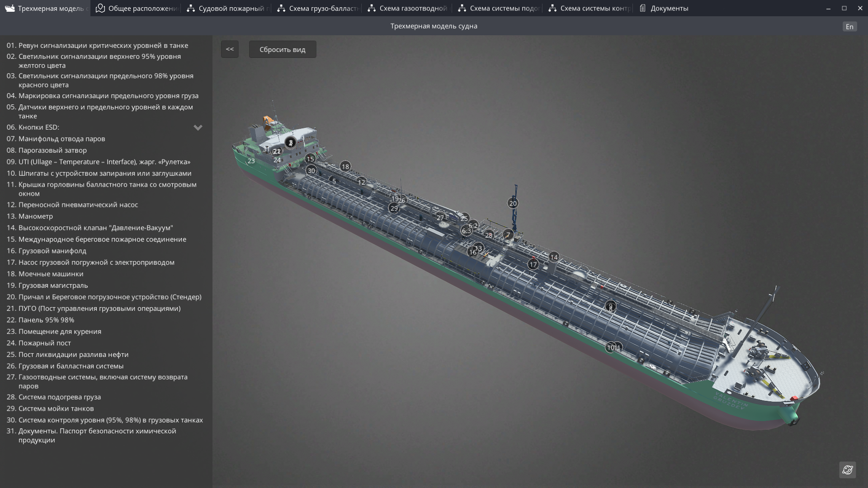Select list item 16 Грузовой манифолд

click(x=52, y=251)
